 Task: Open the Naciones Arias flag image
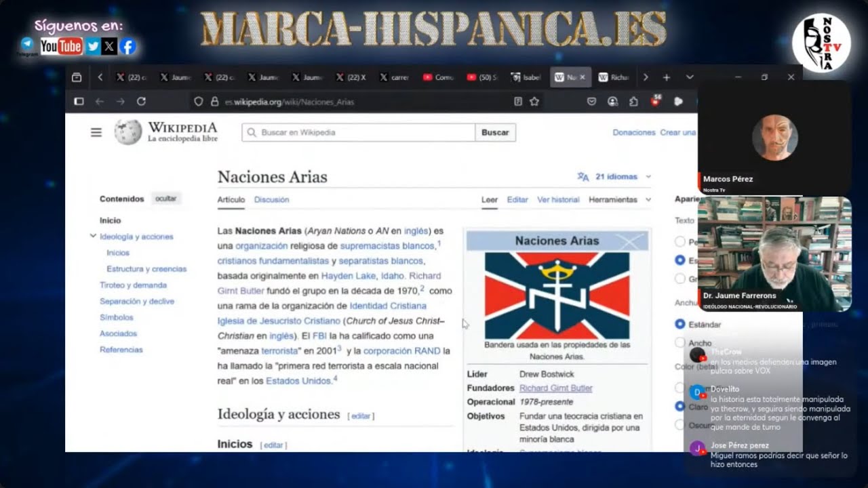pos(557,296)
